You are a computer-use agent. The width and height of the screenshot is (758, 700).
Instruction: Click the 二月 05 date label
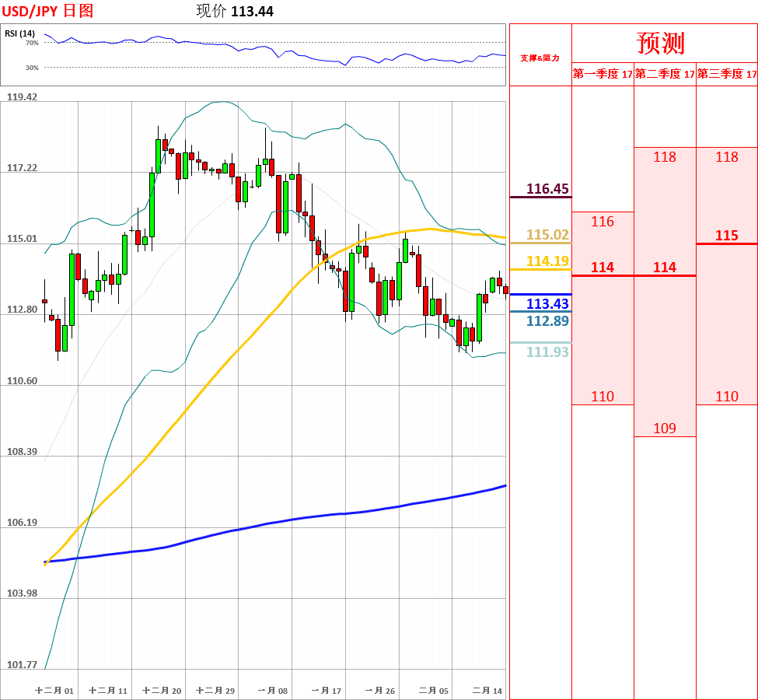click(x=434, y=691)
